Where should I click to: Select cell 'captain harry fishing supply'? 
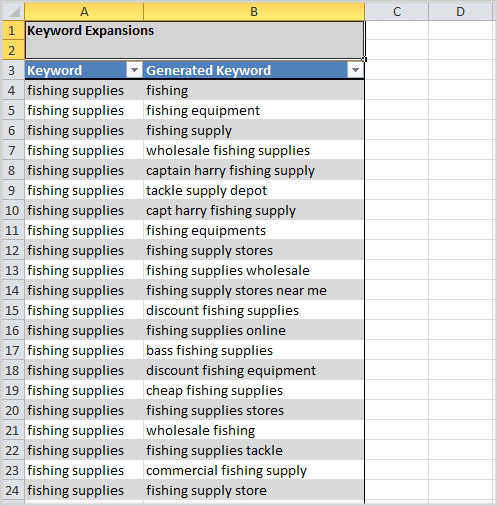(254, 170)
